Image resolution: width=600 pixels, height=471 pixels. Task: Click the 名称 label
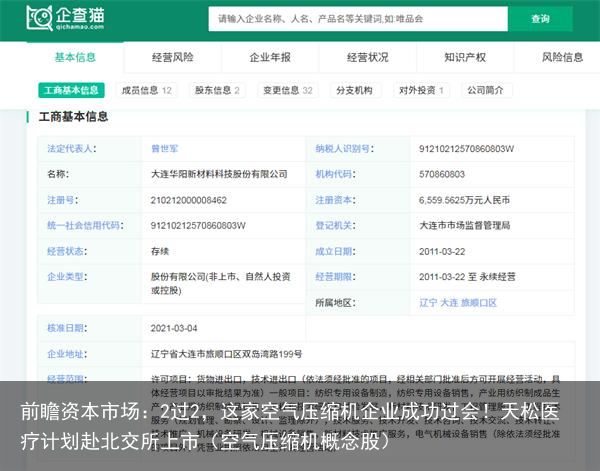[58, 174]
